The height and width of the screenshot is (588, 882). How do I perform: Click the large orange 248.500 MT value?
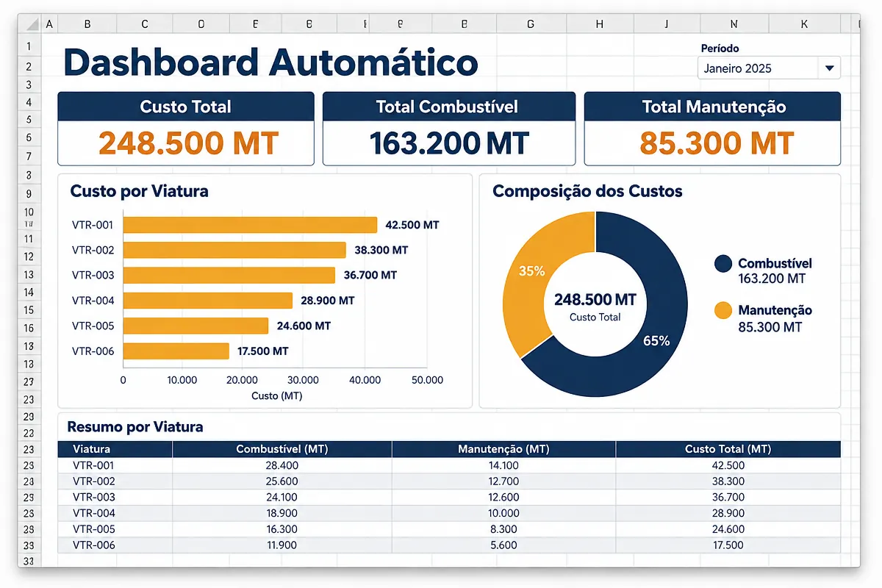coord(188,143)
